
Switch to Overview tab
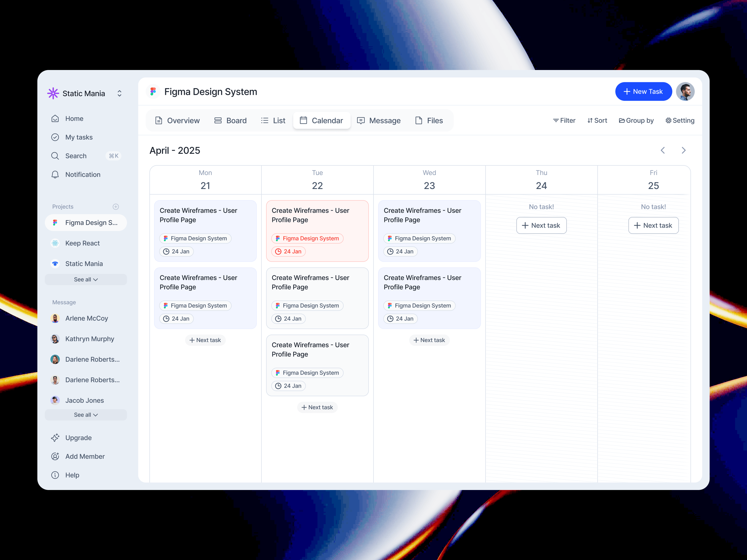[x=177, y=120]
